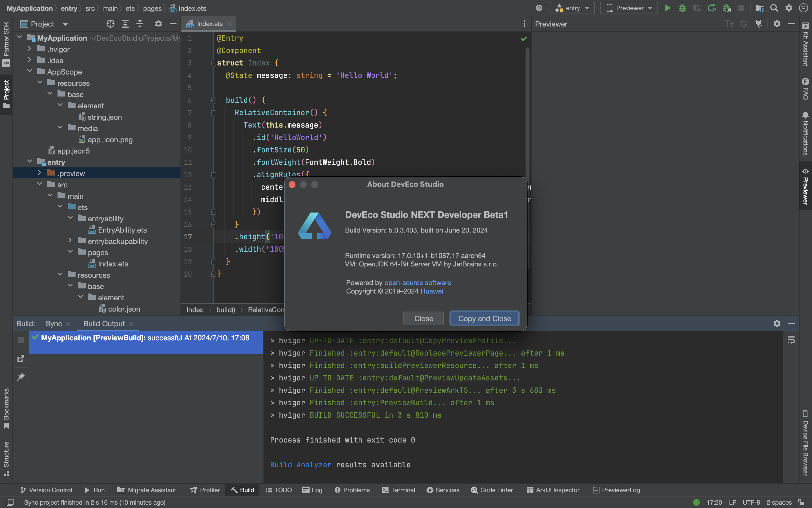The width and height of the screenshot is (812, 508).
Task: Expand All icon in Project panel header
Action: [125, 24]
